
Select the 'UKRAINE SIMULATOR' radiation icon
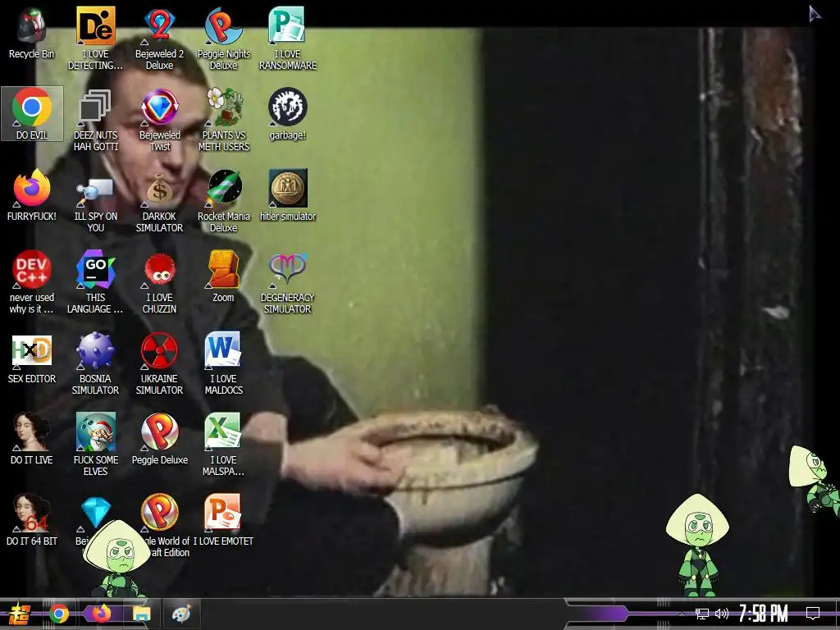pos(159,363)
